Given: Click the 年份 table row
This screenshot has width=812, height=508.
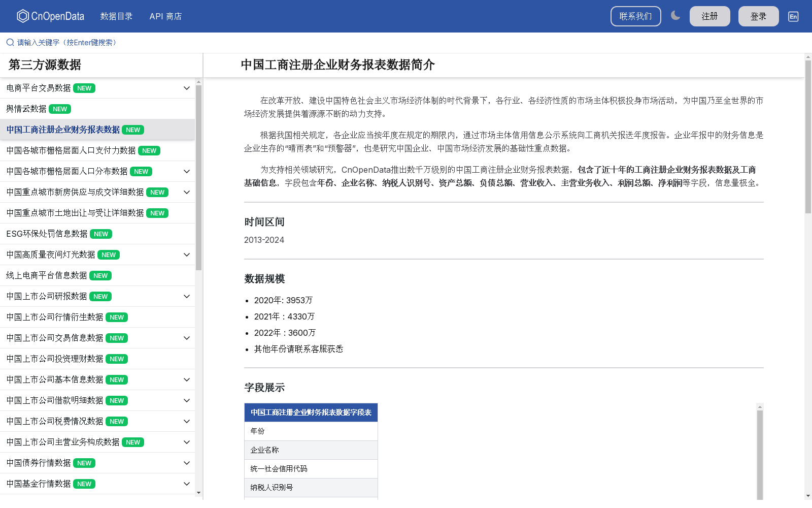Looking at the screenshot, I should coord(311,431).
